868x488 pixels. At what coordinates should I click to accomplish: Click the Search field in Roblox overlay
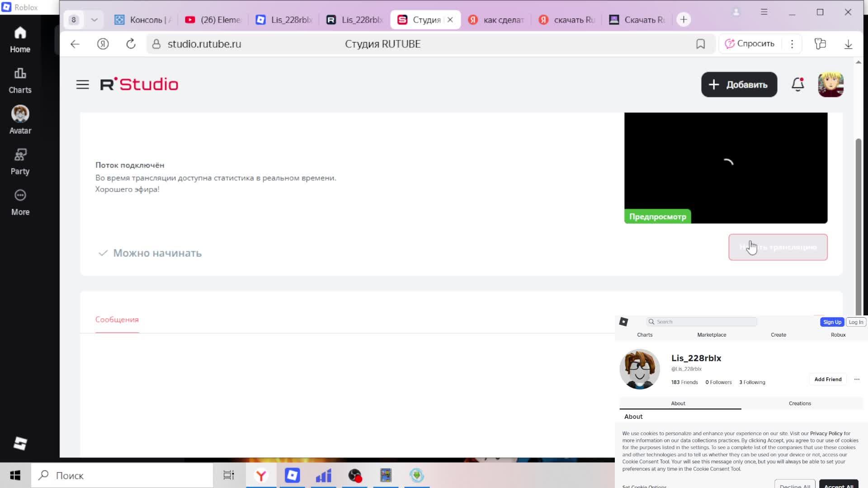click(x=702, y=322)
